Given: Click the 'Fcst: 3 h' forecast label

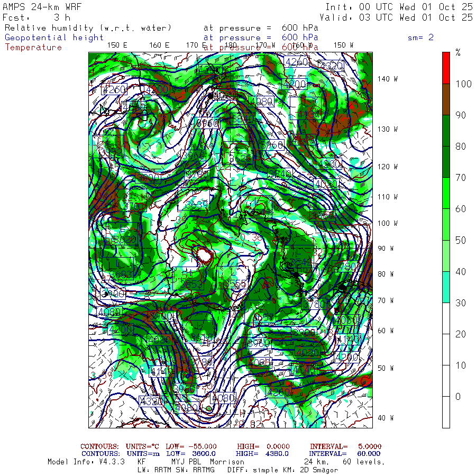Looking at the screenshot, I should [x=36, y=17].
